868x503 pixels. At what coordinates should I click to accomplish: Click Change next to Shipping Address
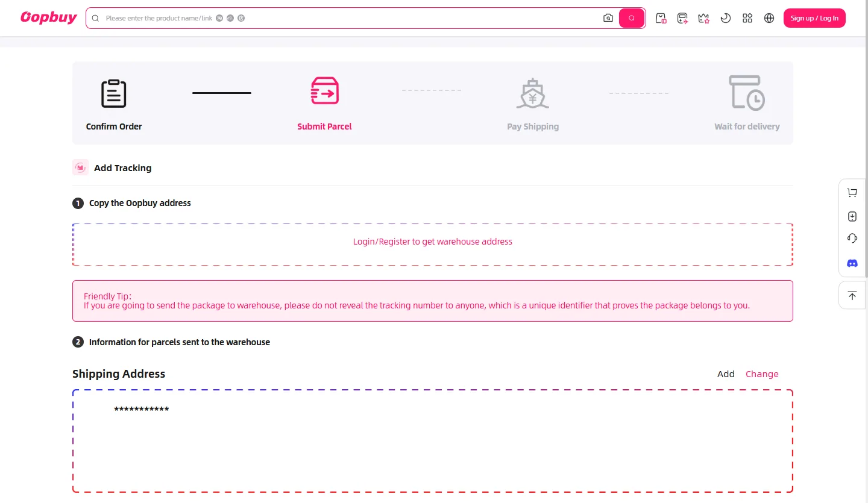[x=762, y=374]
